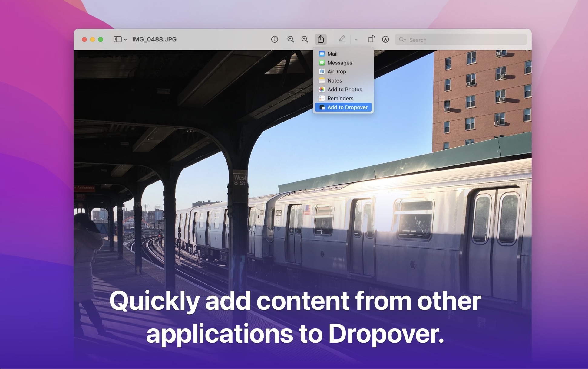The width and height of the screenshot is (588, 369).
Task: Open the highlight options dropdown chevron
Action: pos(356,40)
